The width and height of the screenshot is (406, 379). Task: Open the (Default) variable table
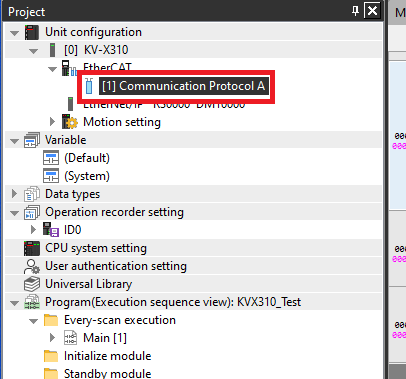coord(87,158)
